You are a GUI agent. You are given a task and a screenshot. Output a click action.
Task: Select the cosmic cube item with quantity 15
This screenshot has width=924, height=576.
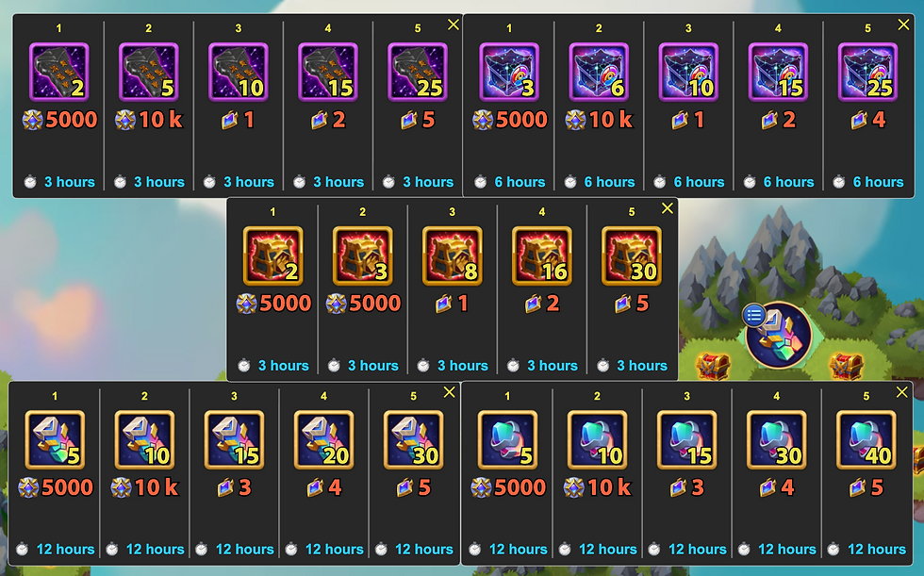click(778, 72)
